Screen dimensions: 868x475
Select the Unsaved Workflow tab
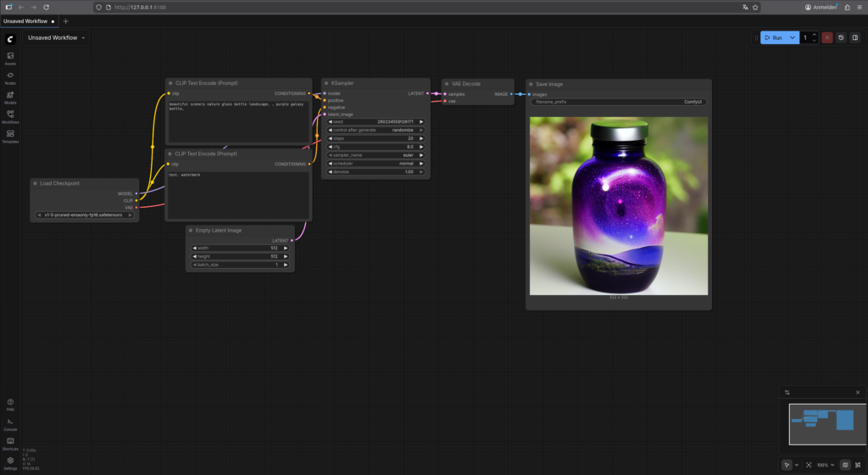coord(25,20)
